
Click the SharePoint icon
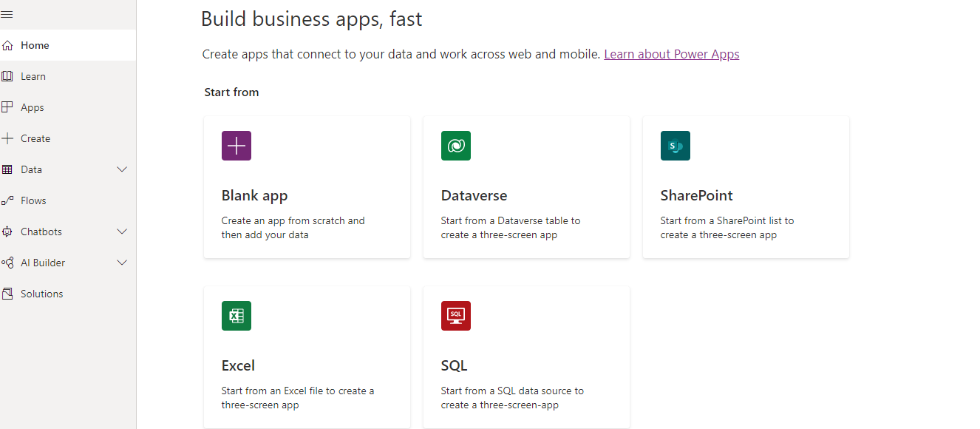pyautogui.click(x=676, y=146)
